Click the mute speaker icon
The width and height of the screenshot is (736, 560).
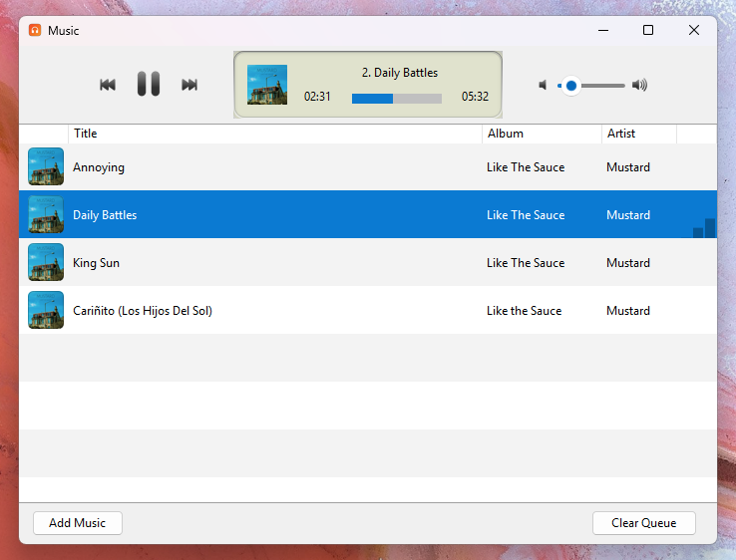pos(543,85)
